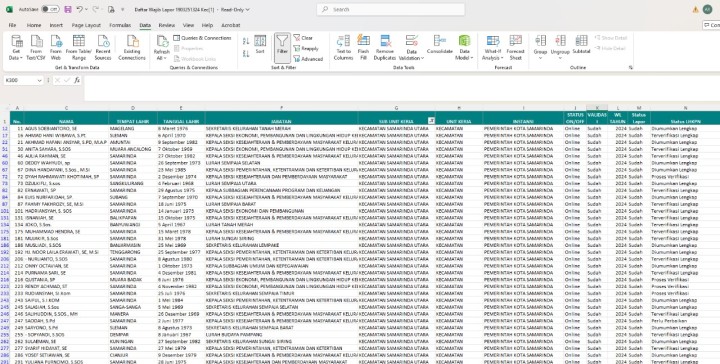Switch to the Insert tab
This screenshot has height=364, width=720.
point(56,25)
